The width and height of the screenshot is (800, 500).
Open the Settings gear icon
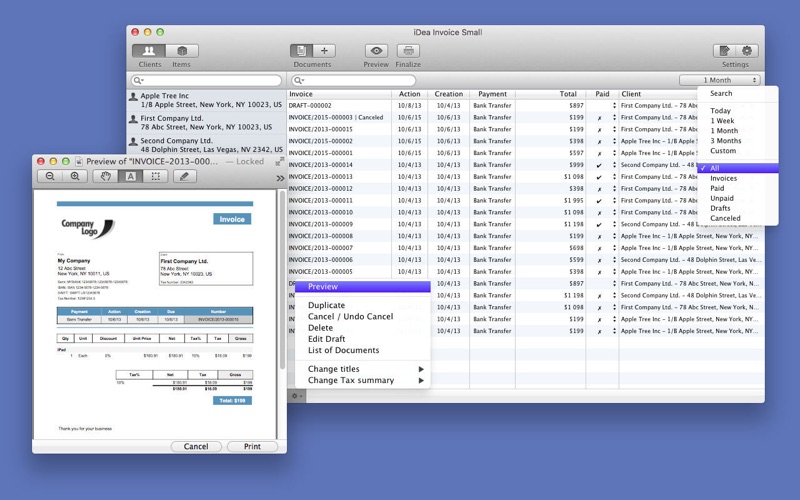point(746,51)
